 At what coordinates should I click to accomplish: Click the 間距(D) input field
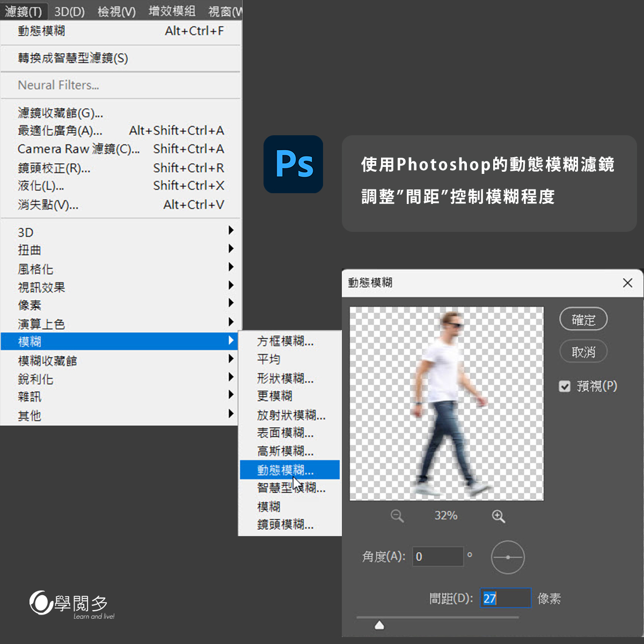pos(506,598)
